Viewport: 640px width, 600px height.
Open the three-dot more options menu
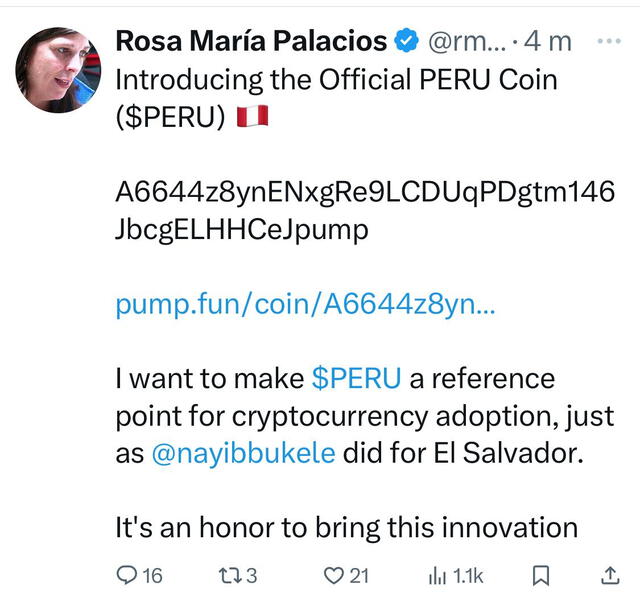click(607, 42)
